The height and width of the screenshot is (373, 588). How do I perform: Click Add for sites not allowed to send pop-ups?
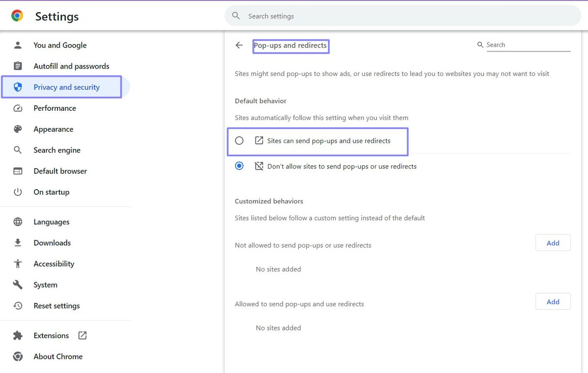click(553, 243)
